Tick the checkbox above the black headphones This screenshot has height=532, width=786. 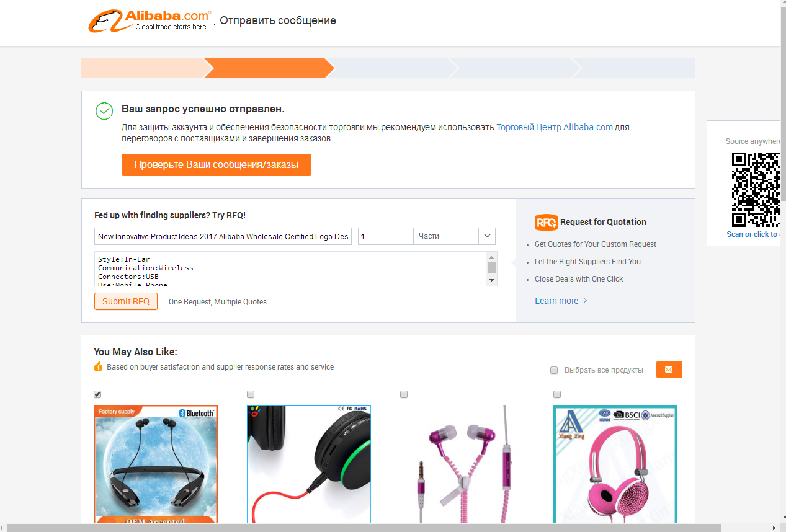pyautogui.click(x=251, y=394)
